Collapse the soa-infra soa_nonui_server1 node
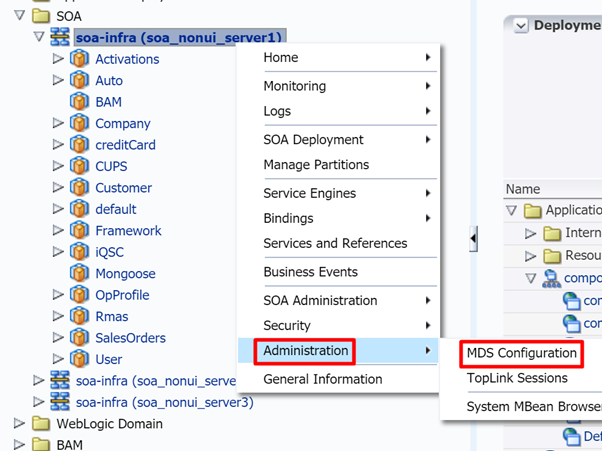Image resolution: width=602 pixels, height=451 pixels. tap(39, 36)
